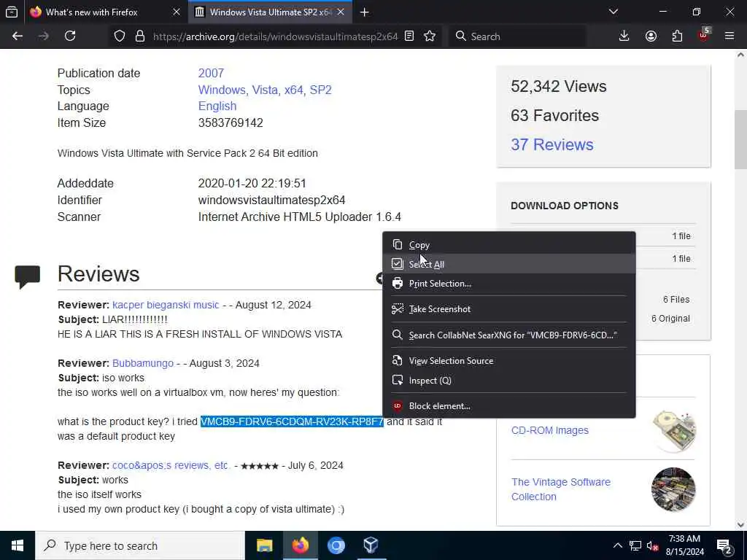Choose Select All in the context menu

coord(508,264)
